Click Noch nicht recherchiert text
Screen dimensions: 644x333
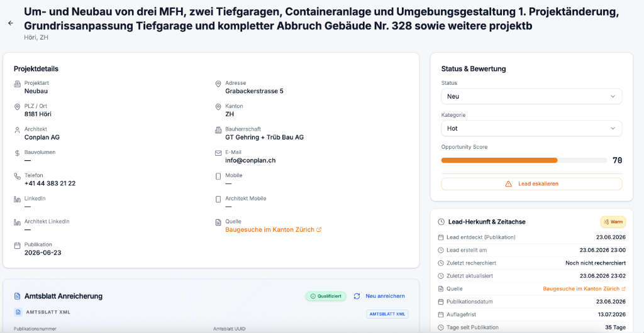point(595,263)
